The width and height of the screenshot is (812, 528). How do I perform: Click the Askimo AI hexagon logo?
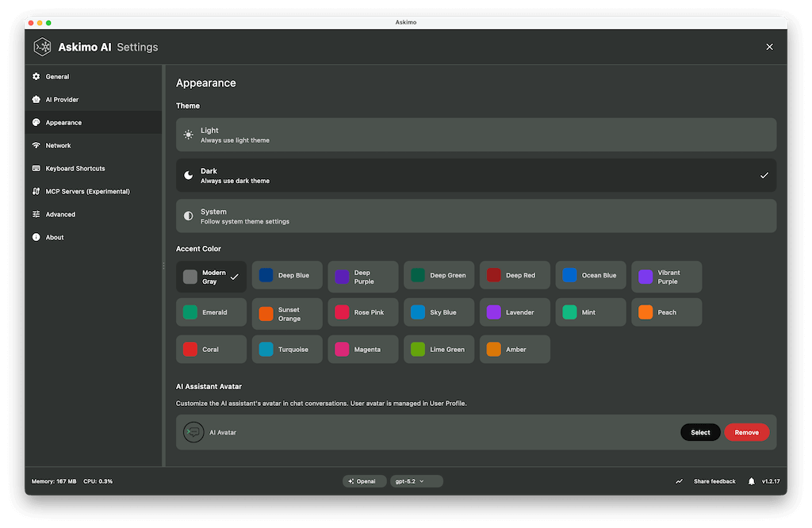[x=43, y=47]
